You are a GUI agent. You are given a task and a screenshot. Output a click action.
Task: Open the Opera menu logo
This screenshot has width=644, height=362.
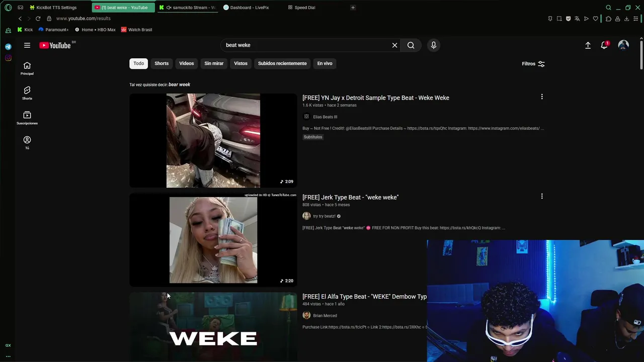[x=8, y=8]
